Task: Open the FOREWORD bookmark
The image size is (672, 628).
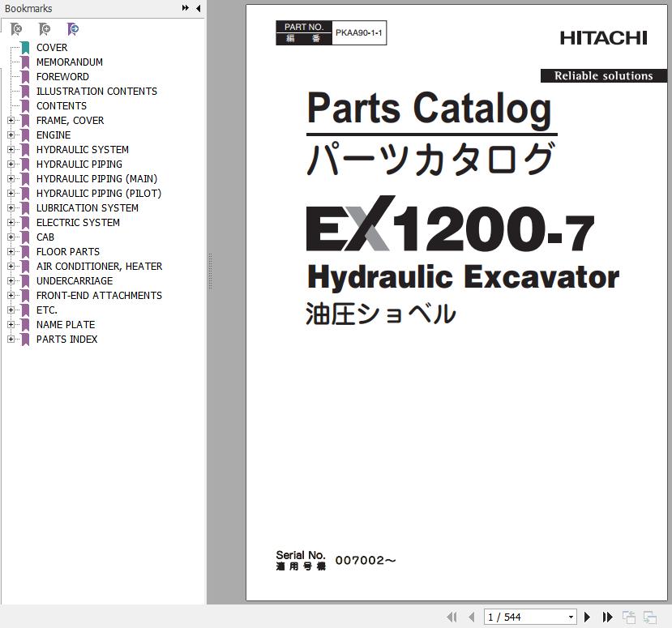Action: [62, 77]
